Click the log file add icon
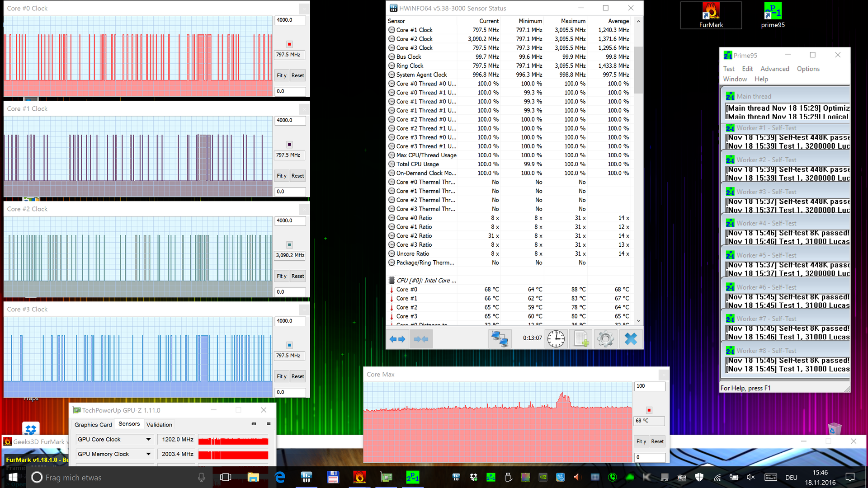 pos(581,339)
